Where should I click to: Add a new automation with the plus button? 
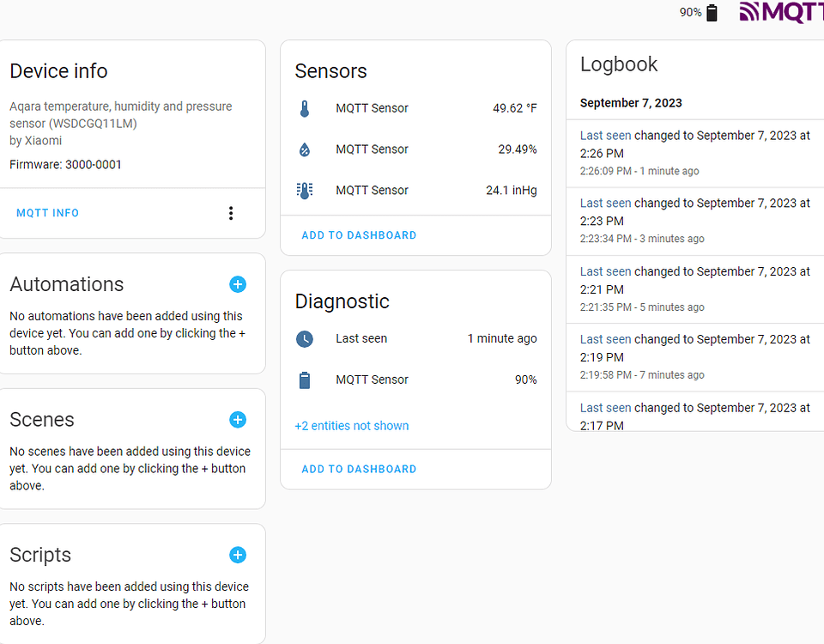(238, 284)
